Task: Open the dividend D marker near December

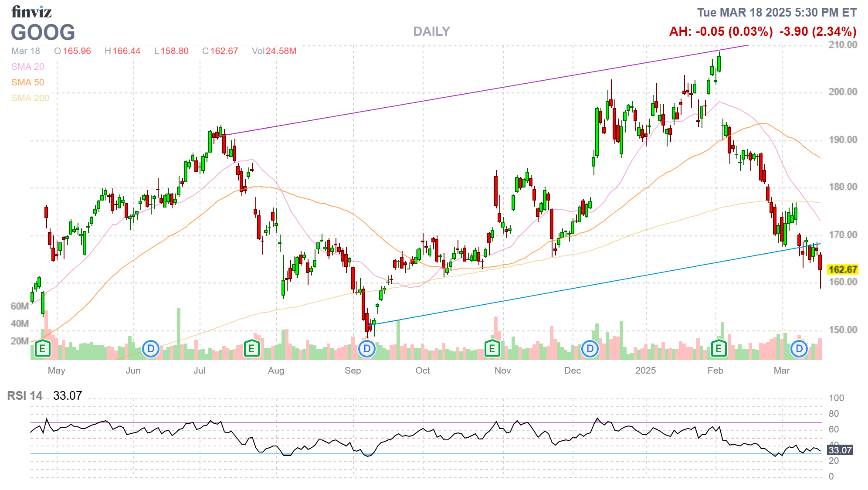Action: (x=590, y=349)
